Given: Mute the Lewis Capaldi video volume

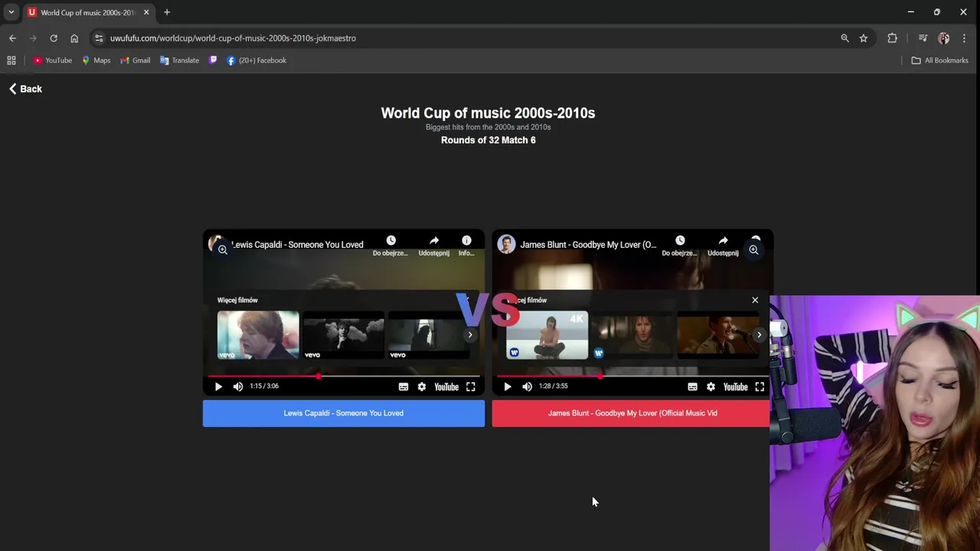Looking at the screenshot, I should [238, 386].
